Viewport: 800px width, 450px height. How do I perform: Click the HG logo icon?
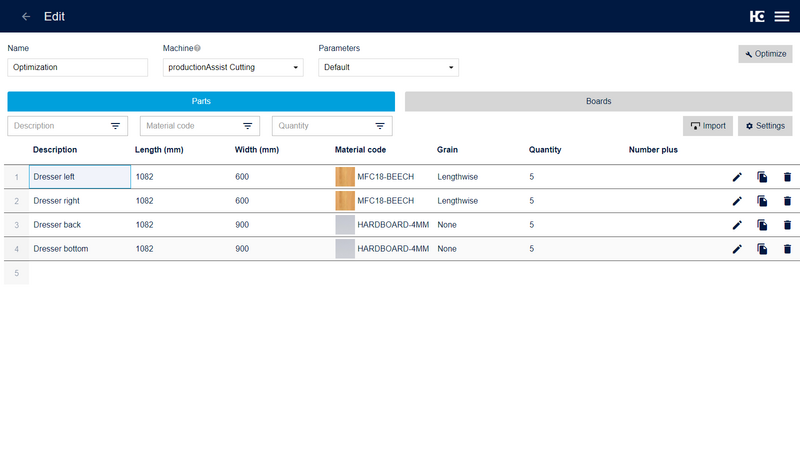[x=757, y=16]
